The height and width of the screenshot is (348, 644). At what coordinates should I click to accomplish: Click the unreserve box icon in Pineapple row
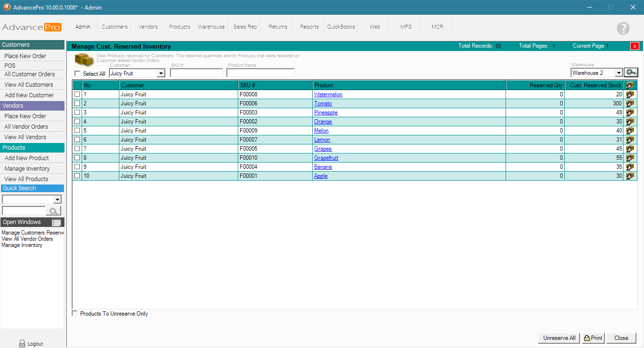tap(630, 113)
